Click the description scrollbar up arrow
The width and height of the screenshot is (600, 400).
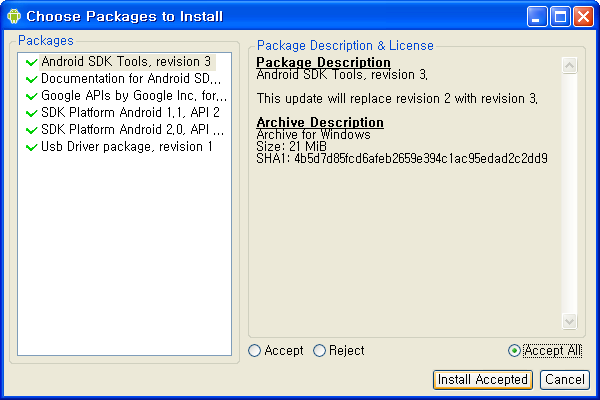click(569, 65)
